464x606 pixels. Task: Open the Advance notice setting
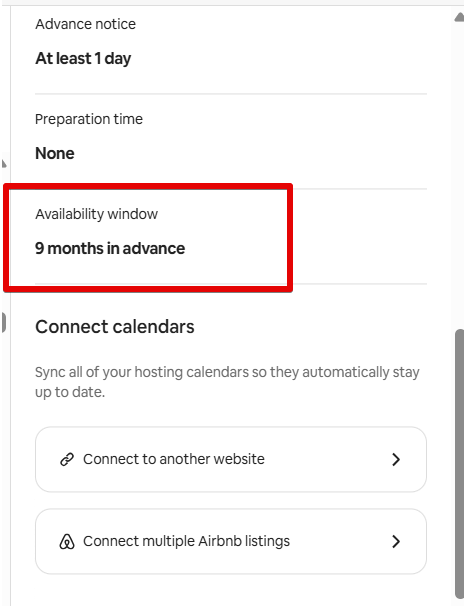(x=231, y=46)
